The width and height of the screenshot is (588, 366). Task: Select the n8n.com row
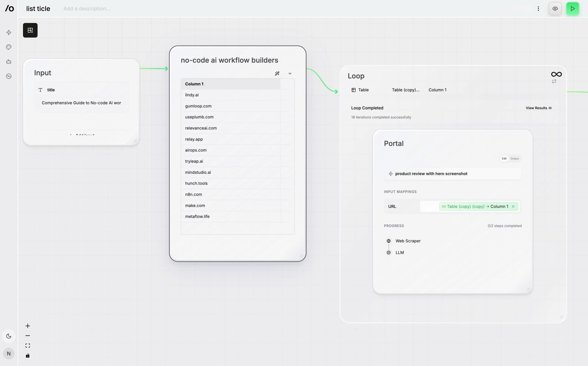[231, 194]
